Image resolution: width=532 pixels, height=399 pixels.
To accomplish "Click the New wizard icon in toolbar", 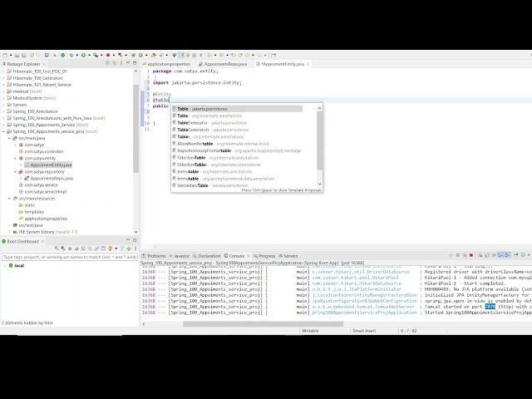I will 5,55.
